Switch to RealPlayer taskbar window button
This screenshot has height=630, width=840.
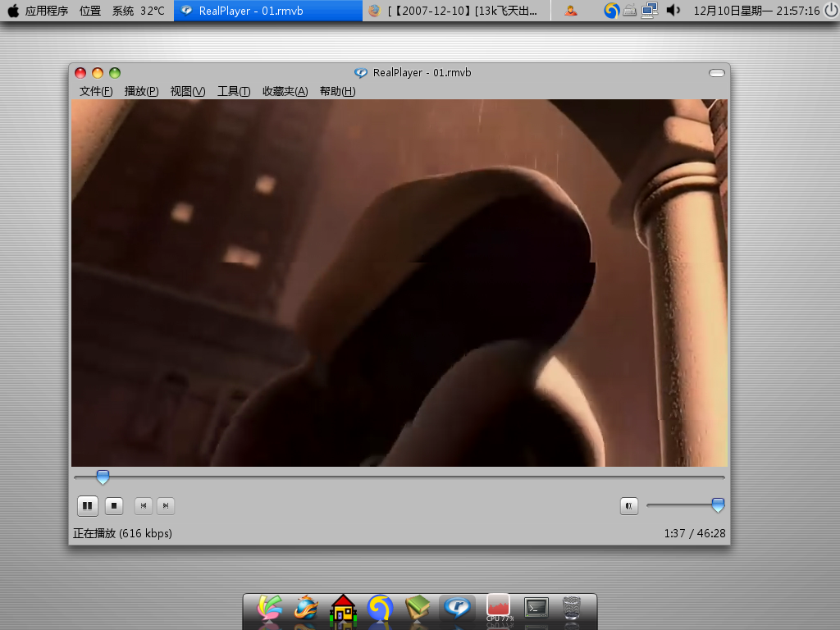[x=268, y=11]
